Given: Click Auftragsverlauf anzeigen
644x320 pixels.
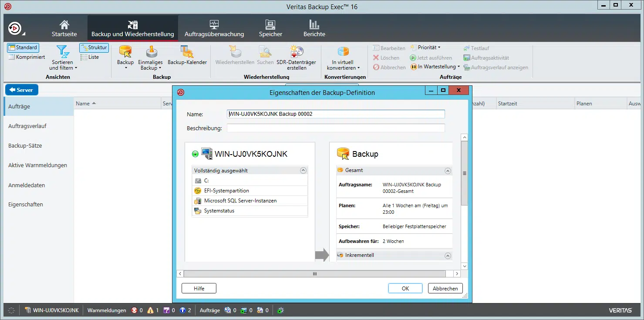Looking at the screenshot, I should coord(496,67).
